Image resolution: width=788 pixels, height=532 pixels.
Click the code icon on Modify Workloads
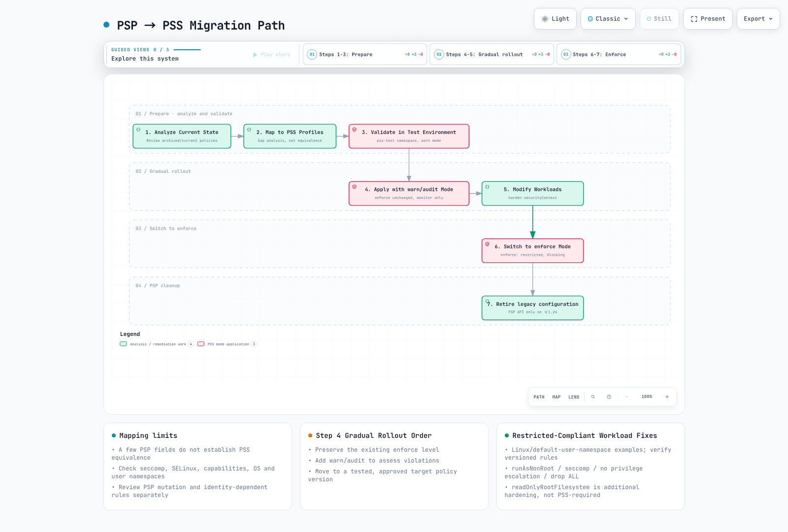(487, 187)
